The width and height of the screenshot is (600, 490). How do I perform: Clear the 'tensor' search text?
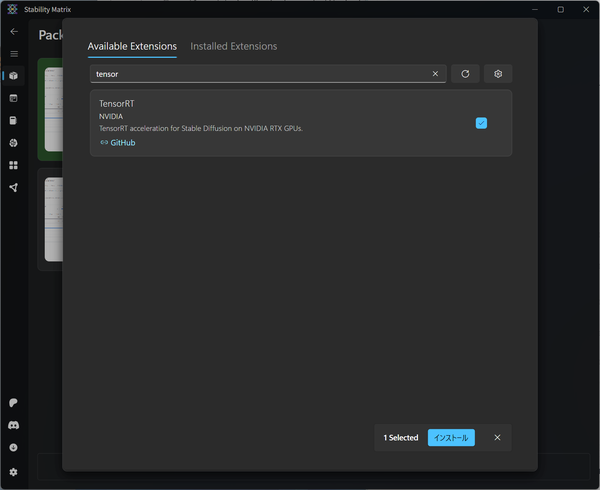[435, 74]
